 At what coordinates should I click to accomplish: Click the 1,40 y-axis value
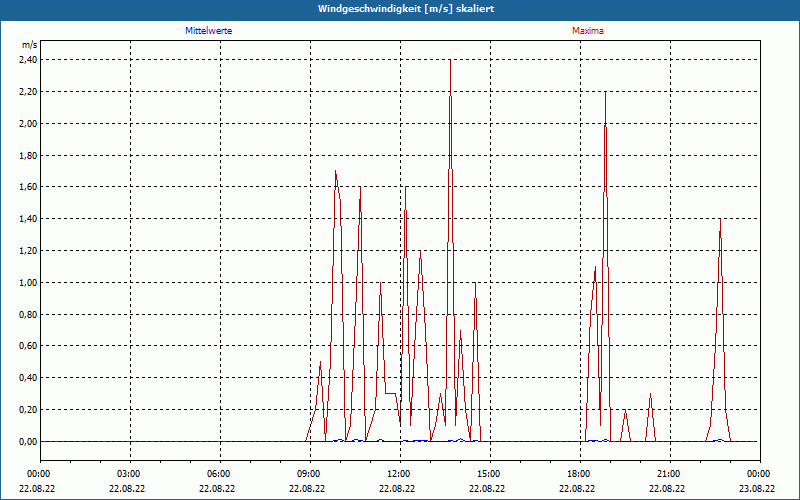click(x=29, y=219)
